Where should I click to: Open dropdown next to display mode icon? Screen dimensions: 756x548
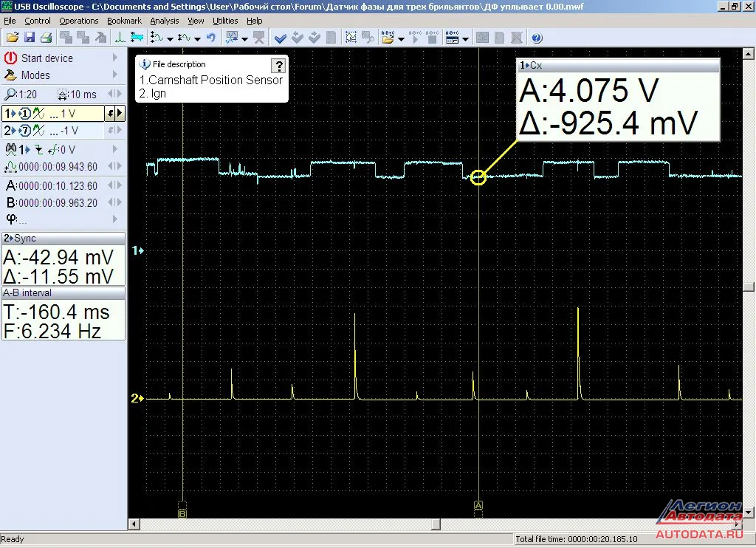point(244,38)
